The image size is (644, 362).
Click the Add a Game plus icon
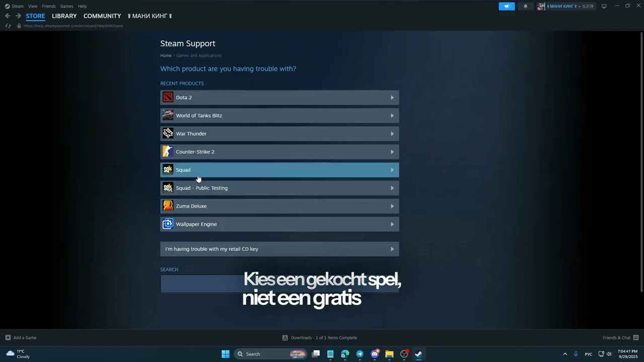(8, 337)
